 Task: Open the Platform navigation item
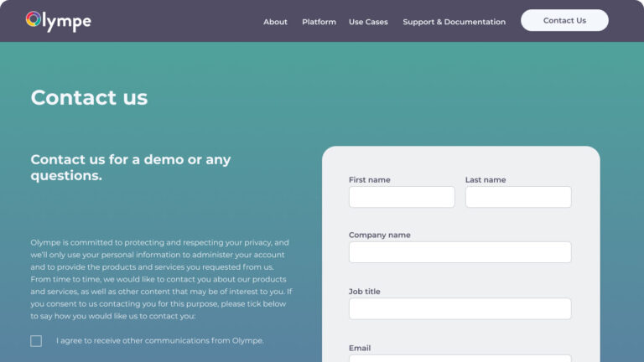[x=319, y=22]
